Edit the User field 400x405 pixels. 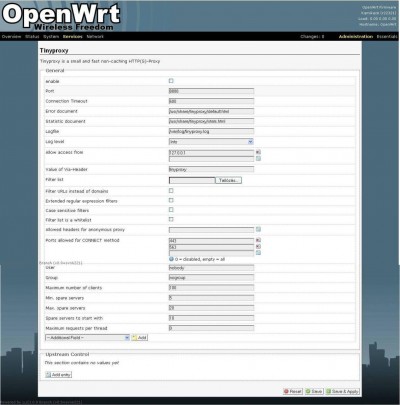click(x=211, y=268)
